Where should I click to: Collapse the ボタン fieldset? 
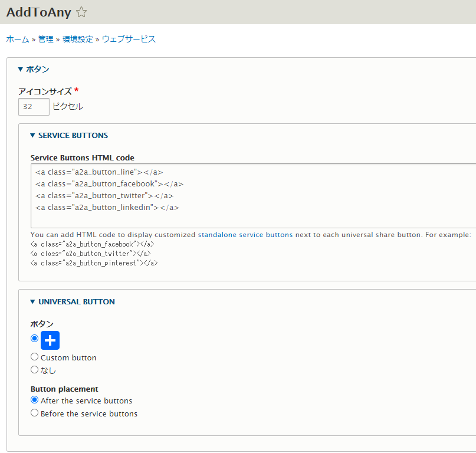click(x=34, y=69)
